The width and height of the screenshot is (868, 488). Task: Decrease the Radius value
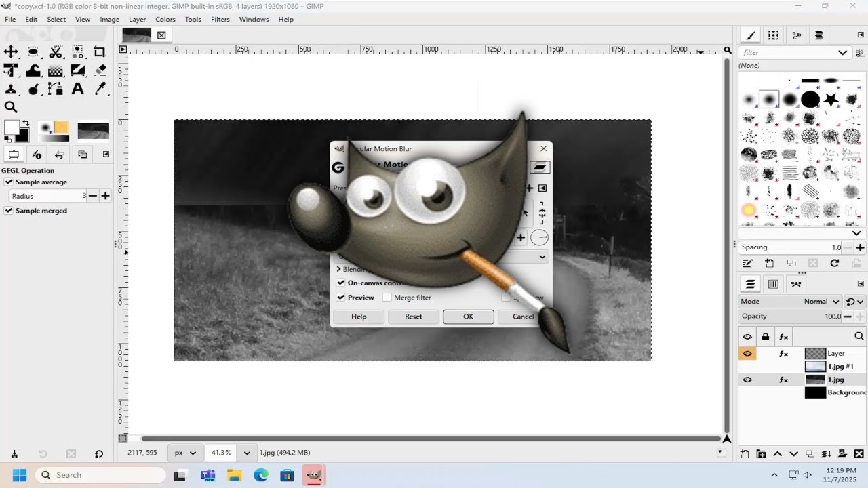[x=93, y=196]
